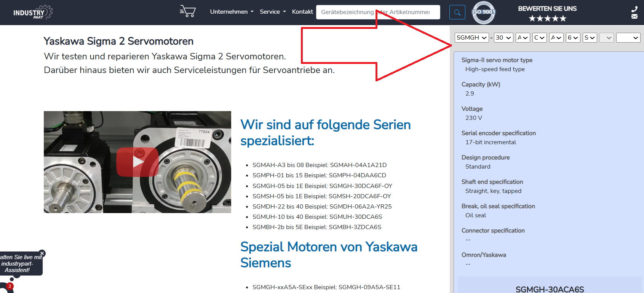
Task: Click the 'Voltage' label
Action: coord(472,109)
